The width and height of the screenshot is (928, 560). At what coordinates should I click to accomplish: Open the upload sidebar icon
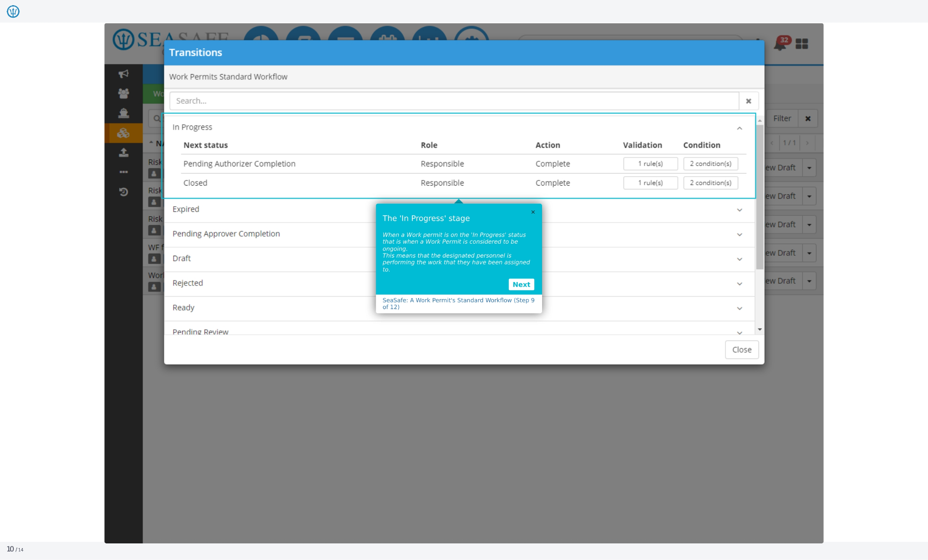point(123,152)
